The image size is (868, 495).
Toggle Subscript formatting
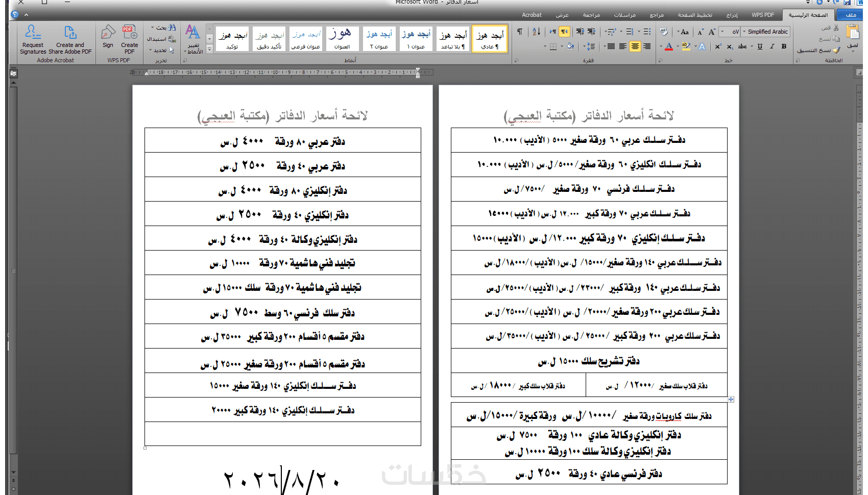pos(730,47)
